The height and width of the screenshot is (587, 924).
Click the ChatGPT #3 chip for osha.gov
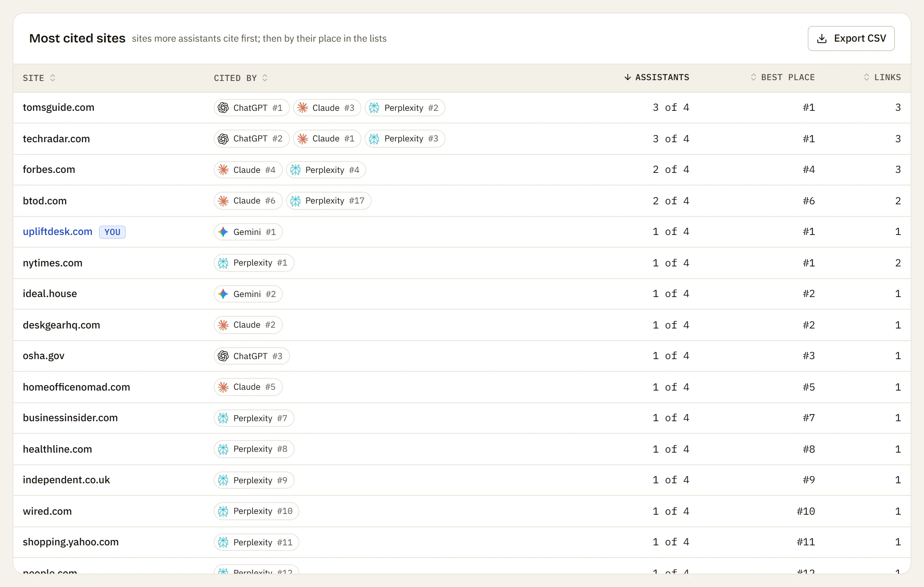251,356
